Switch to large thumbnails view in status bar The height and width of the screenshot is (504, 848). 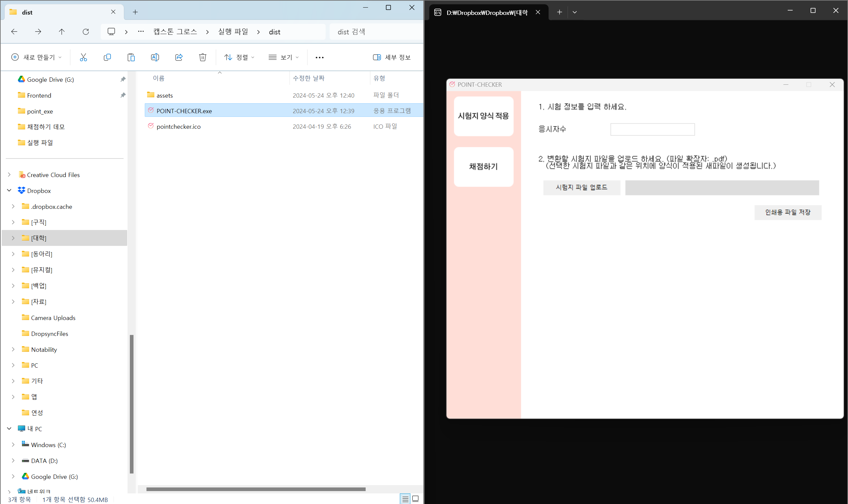[x=415, y=499]
